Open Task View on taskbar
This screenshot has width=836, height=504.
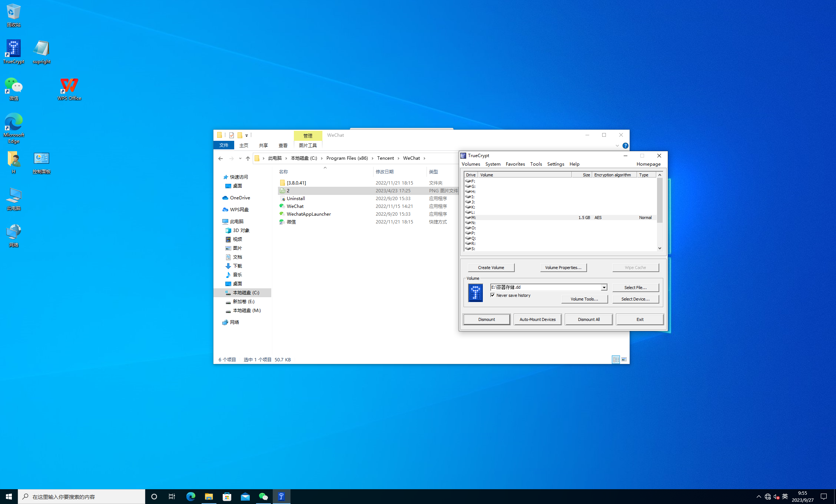coord(172,497)
